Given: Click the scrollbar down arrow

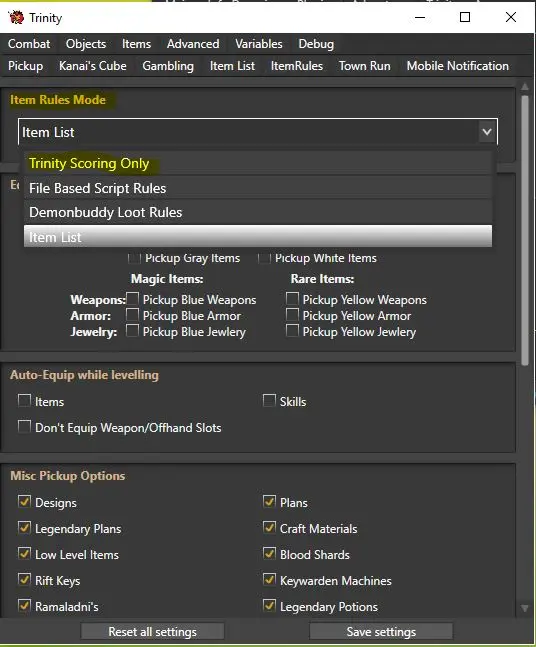Looking at the screenshot, I should coord(525,609).
